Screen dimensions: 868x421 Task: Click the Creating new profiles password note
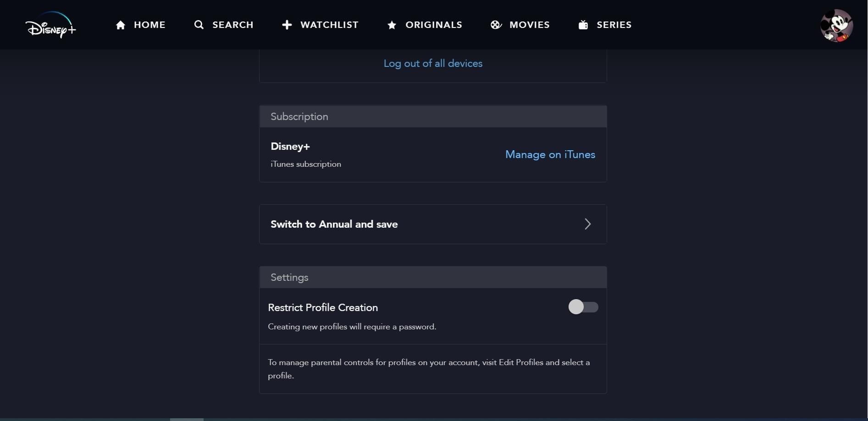[x=352, y=327]
